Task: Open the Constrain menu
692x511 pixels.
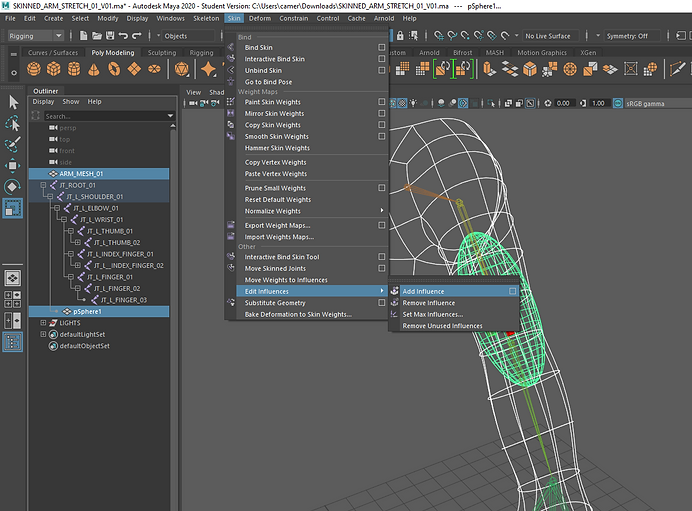Action: pos(294,19)
